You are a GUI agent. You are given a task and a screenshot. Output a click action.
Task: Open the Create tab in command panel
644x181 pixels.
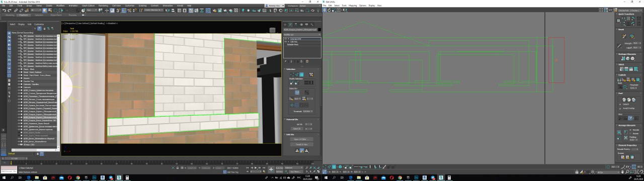click(285, 24)
